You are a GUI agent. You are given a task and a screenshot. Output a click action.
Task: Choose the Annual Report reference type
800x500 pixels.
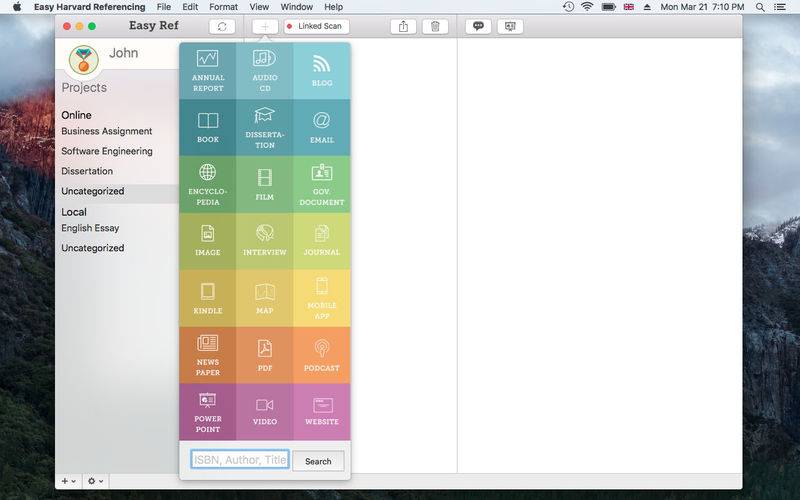pyautogui.click(x=208, y=71)
